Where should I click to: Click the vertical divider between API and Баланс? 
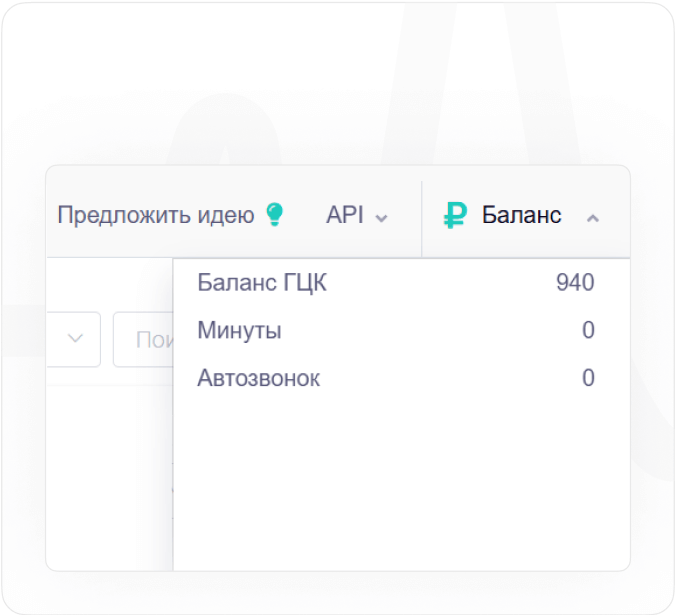click(x=422, y=216)
